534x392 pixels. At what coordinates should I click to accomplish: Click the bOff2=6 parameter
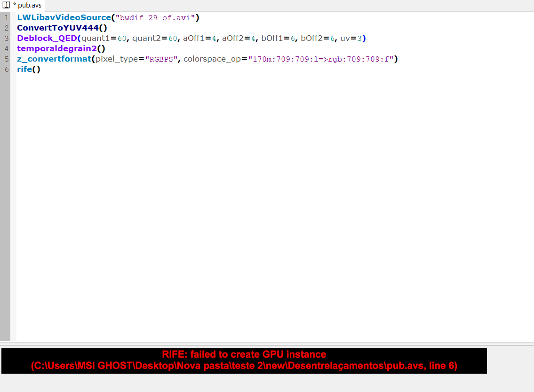pos(318,39)
